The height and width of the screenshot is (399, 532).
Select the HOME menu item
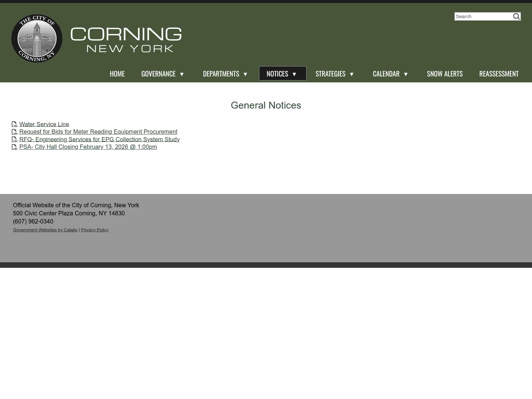coord(117,74)
